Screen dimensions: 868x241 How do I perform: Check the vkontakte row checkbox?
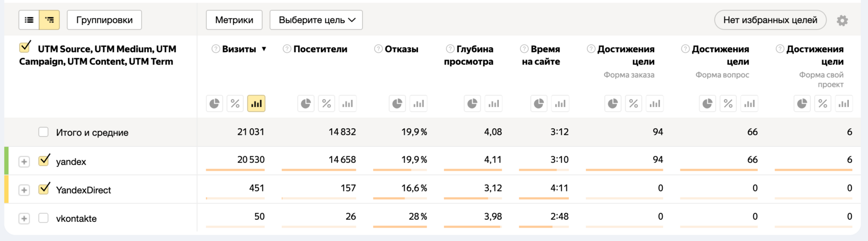[x=43, y=218]
